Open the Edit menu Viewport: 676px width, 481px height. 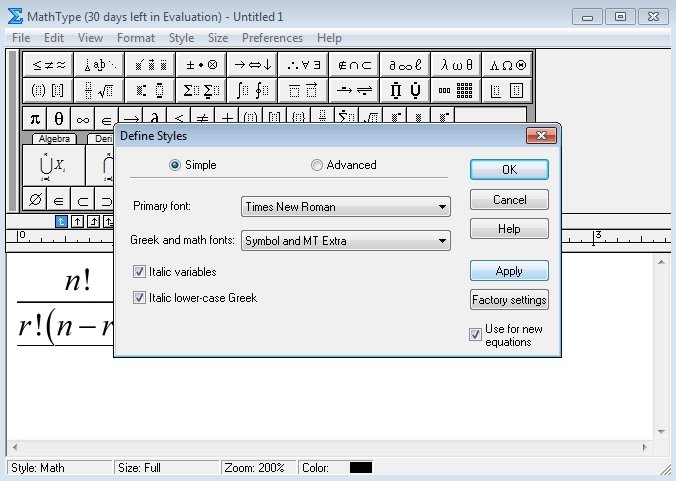coord(54,38)
